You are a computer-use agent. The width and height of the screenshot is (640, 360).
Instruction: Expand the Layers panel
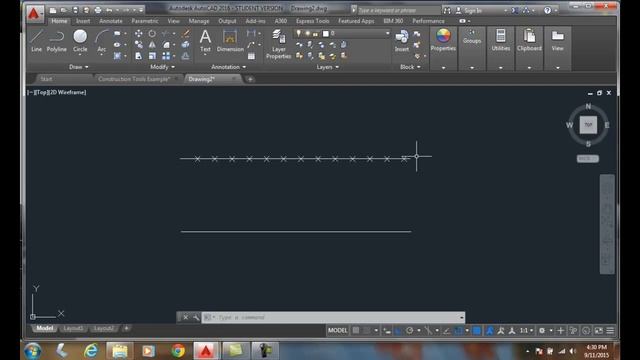pyautogui.click(x=327, y=67)
